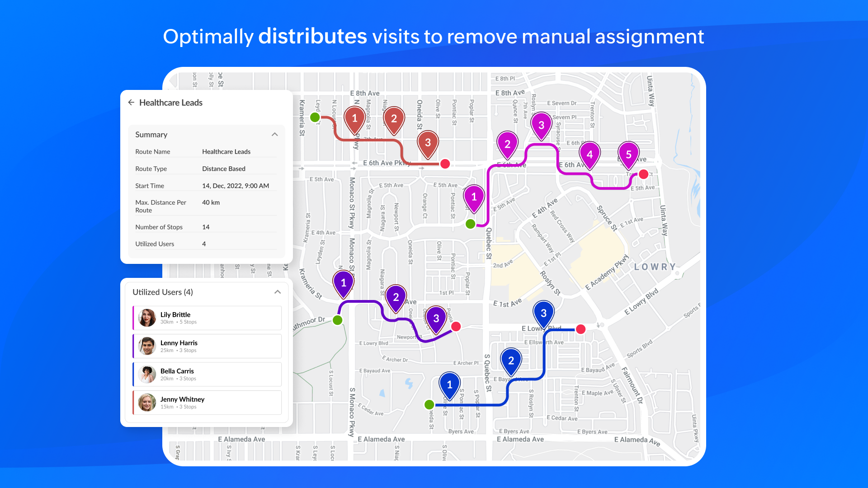Screen dimensions: 868x488
Task: Collapse the Summary section chevron
Action: point(274,135)
